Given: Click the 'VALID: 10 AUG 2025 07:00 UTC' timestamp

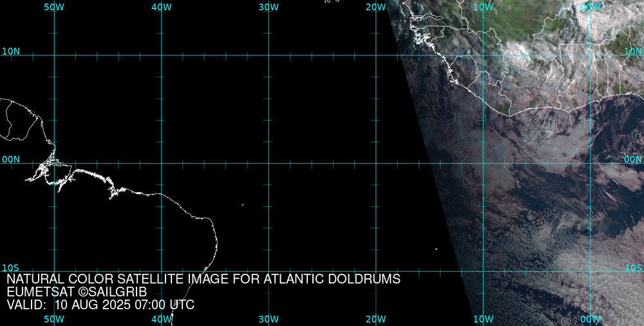Looking at the screenshot, I should (100, 305).
